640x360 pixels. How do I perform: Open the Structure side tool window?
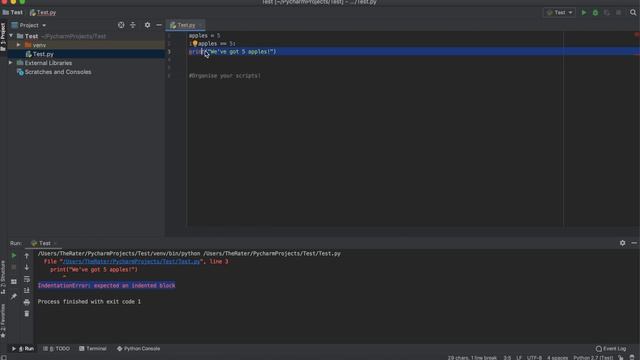3,278
